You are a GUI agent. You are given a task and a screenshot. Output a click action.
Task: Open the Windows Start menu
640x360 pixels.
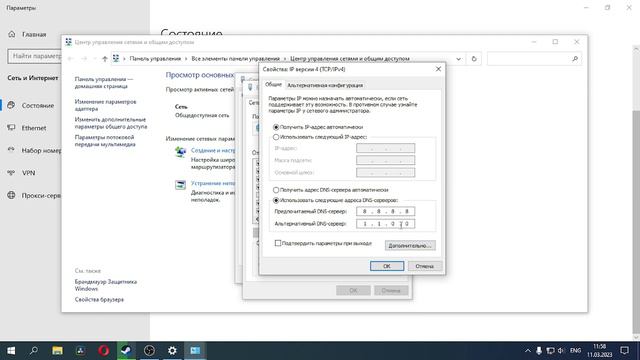[x=11, y=351]
